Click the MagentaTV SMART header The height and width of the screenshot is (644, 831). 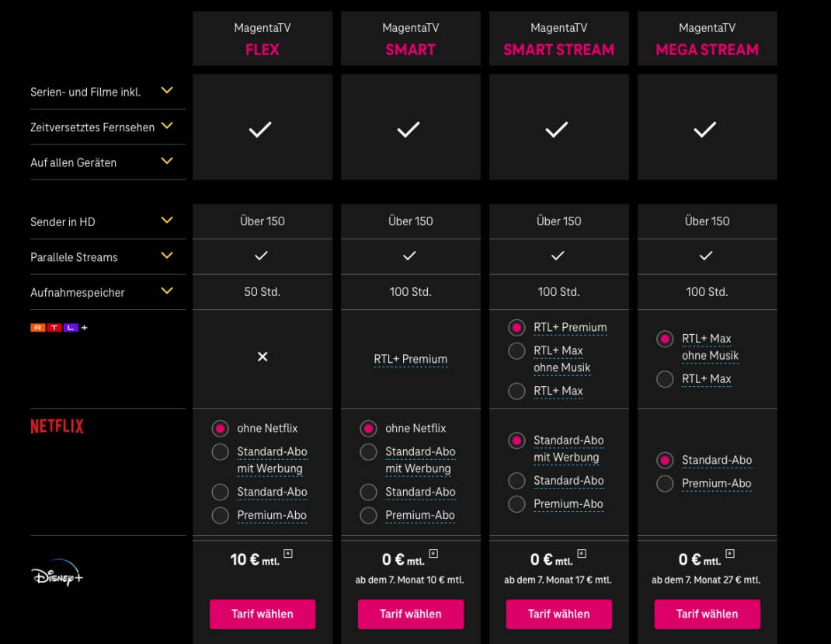pos(411,39)
